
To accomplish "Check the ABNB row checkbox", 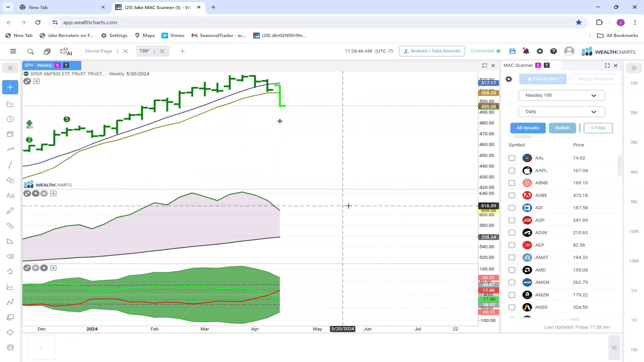I will click(512, 183).
